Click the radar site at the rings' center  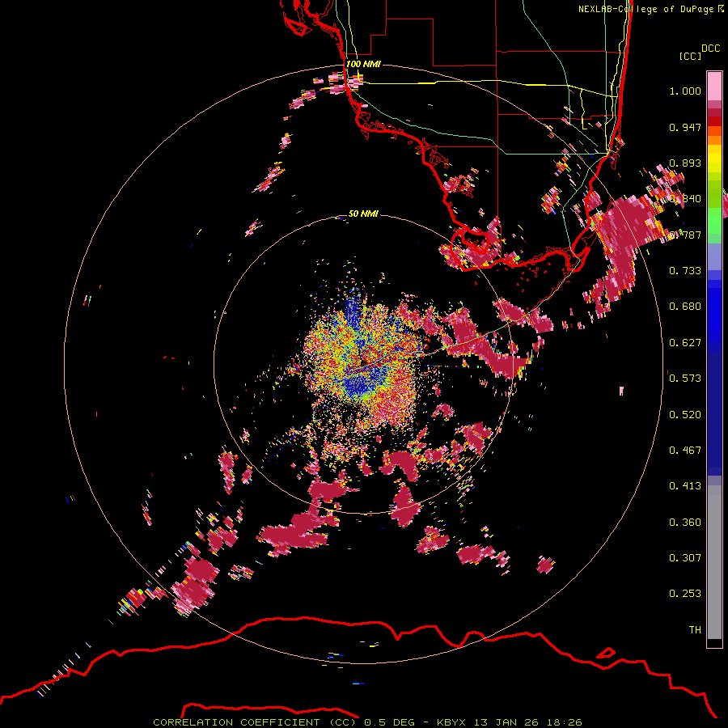(x=364, y=363)
